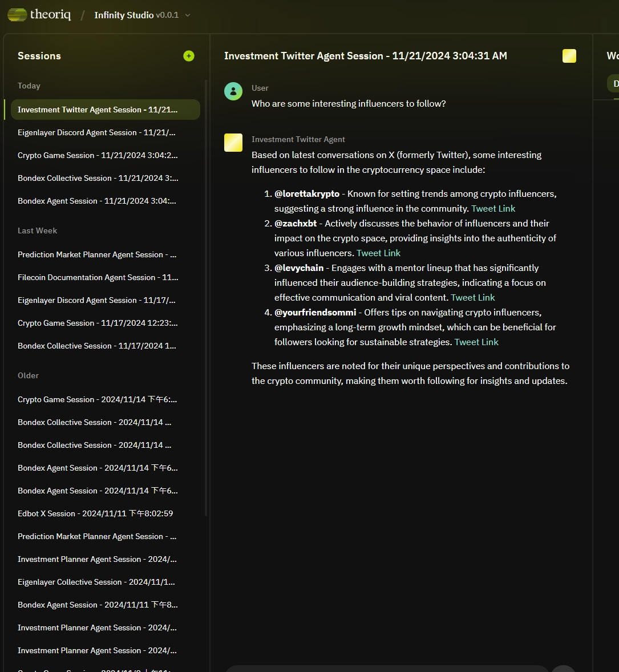
Task: Open Tweet Link for @lorettakrypto
Action: 493,209
